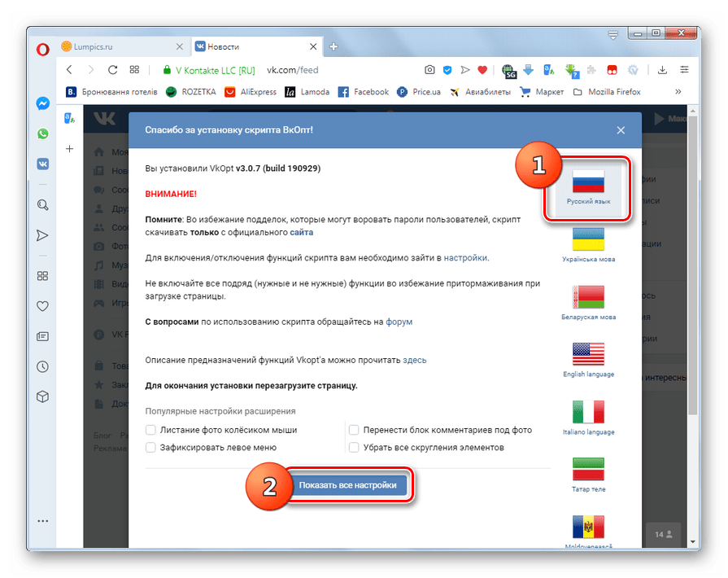This screenshot has height=578, width=728.
Task: Click the heart bookmarks icon in sidebar
Action: 43,306
